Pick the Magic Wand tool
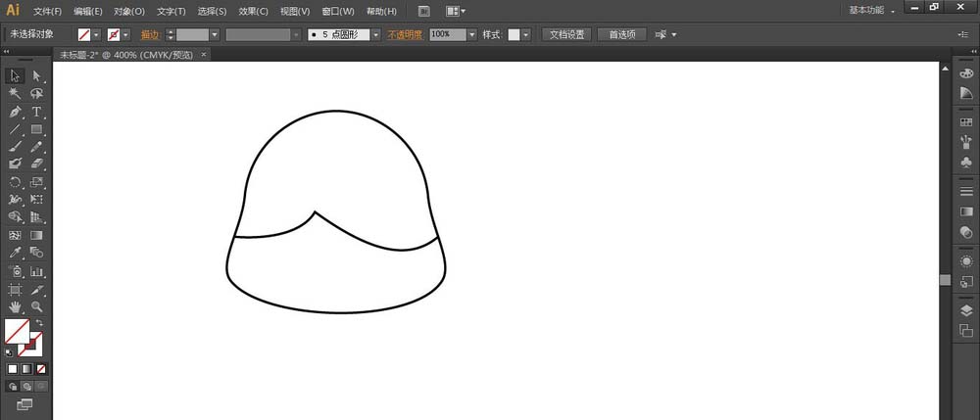Image resolution: width=980 pixels, height=420 pixels. point(15,93)
